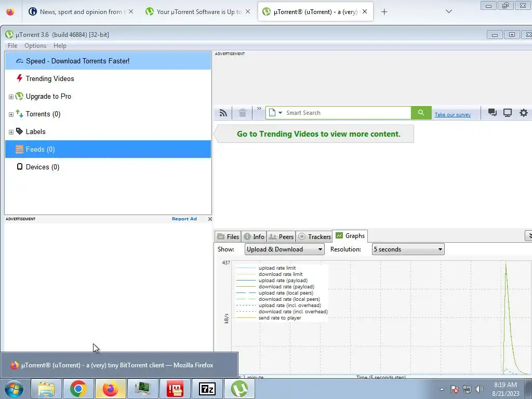Click the RSS icon beside Feeds

coord(19,149)
